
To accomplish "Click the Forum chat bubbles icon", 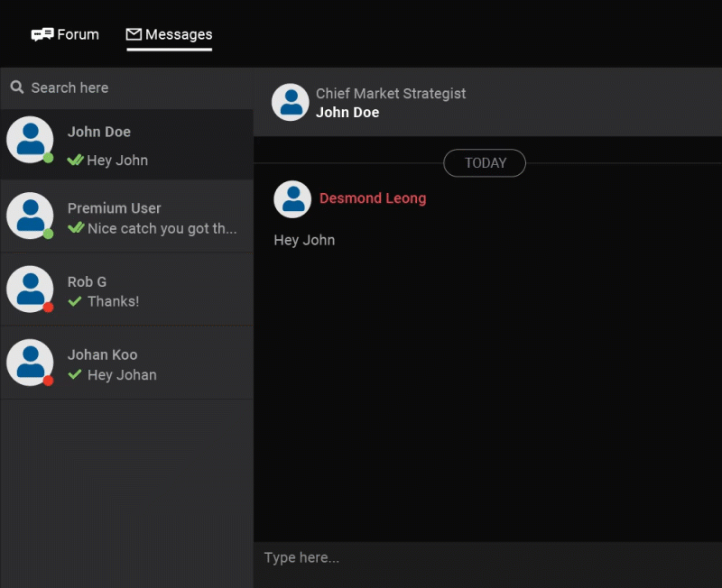I will point(42,34).
